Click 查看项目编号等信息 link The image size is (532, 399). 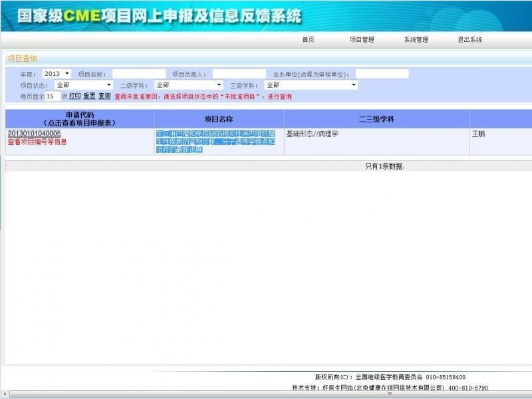[x=37, y=142]
